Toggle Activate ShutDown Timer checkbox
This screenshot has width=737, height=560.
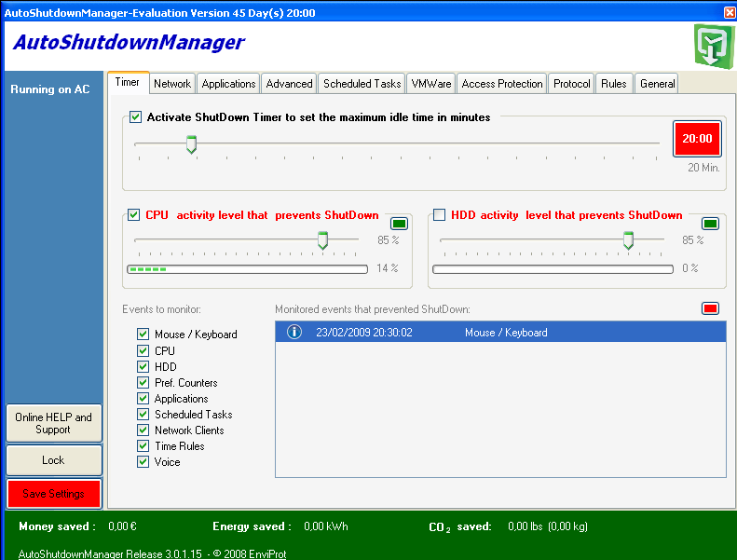(135, 117)
